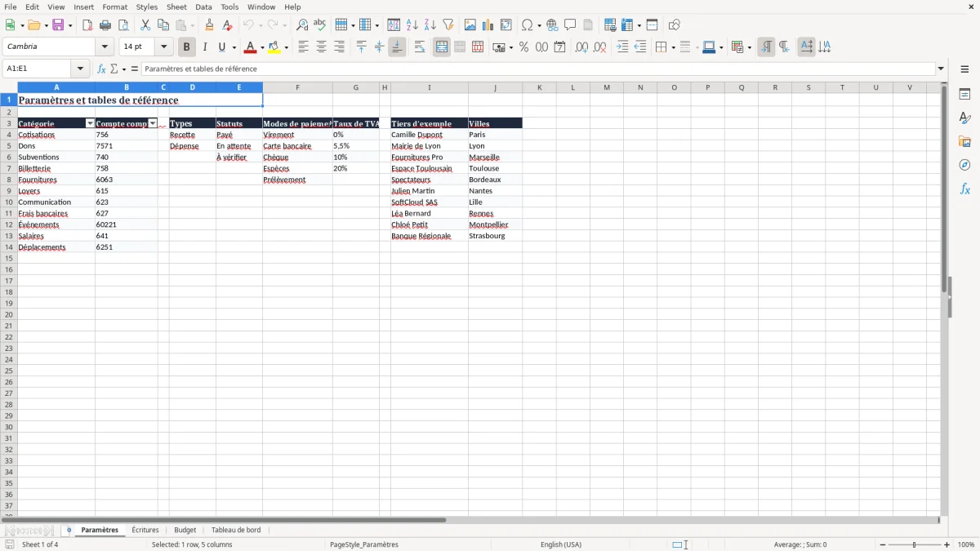The image size is (980, 551).
Task: Open the Function Wizard
Action: [101, 69]
